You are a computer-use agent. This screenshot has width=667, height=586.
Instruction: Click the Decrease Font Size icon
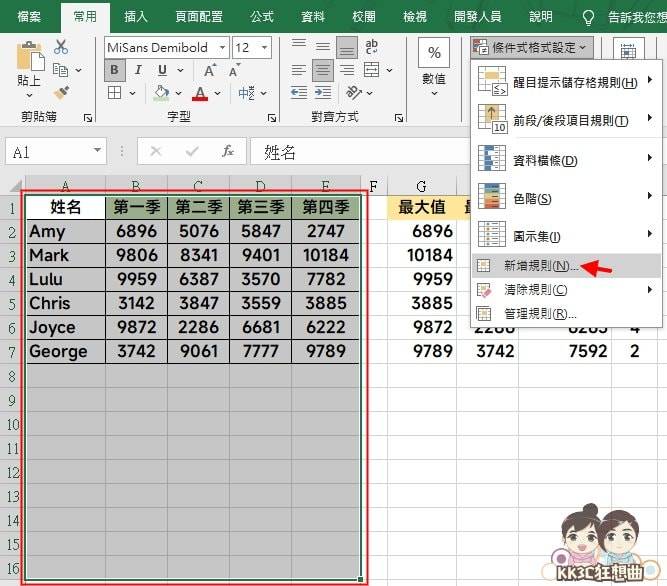pos(234,70)
